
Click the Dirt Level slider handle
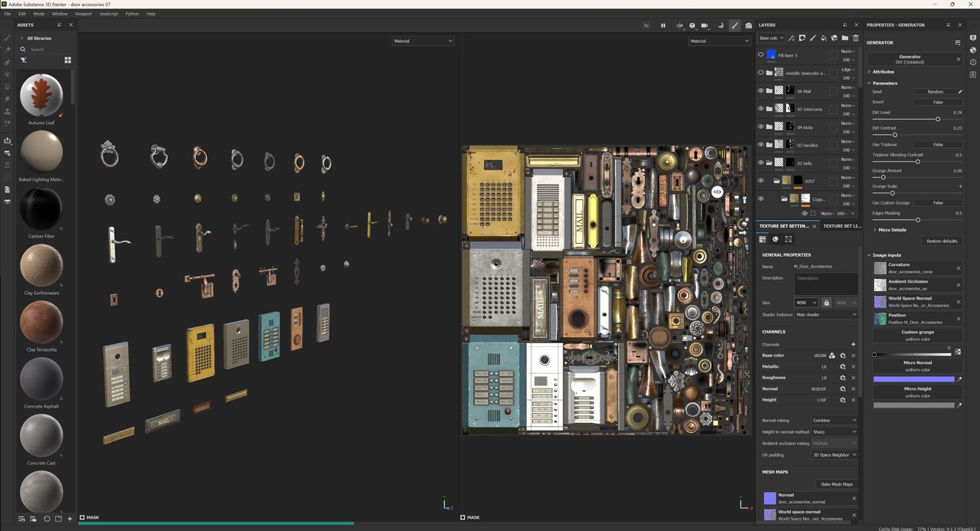pyautogui.click(x=938, y=119)
